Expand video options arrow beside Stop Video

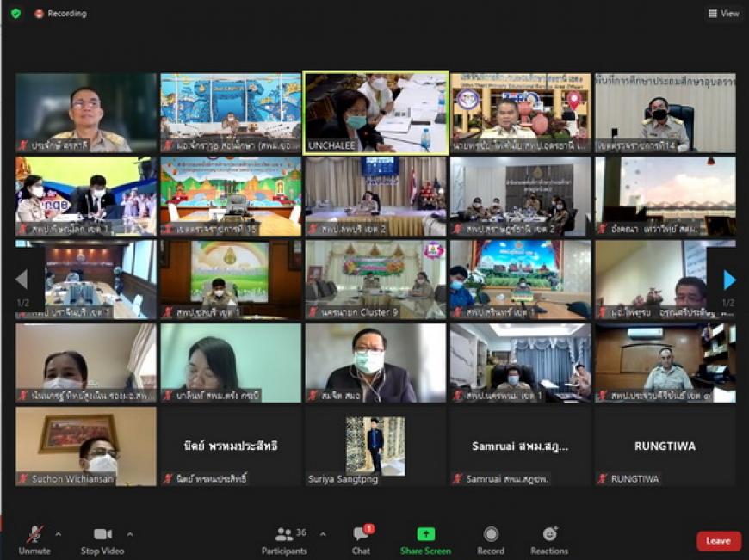tap(130, 534)
